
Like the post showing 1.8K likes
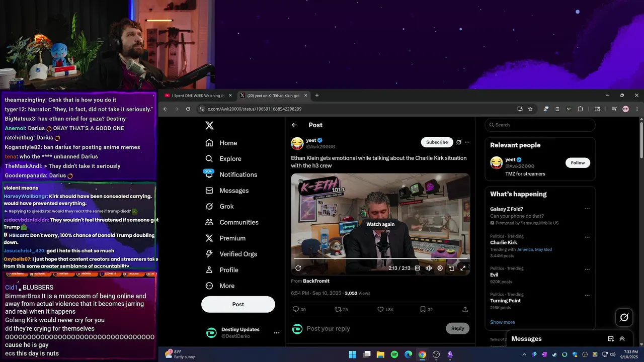[385, 310]
